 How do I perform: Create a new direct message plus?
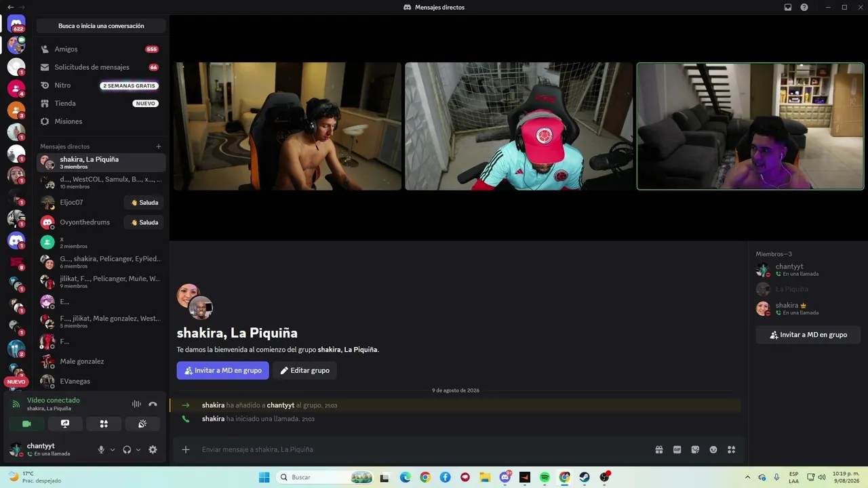pyautogui.click(x=159, y=146)
